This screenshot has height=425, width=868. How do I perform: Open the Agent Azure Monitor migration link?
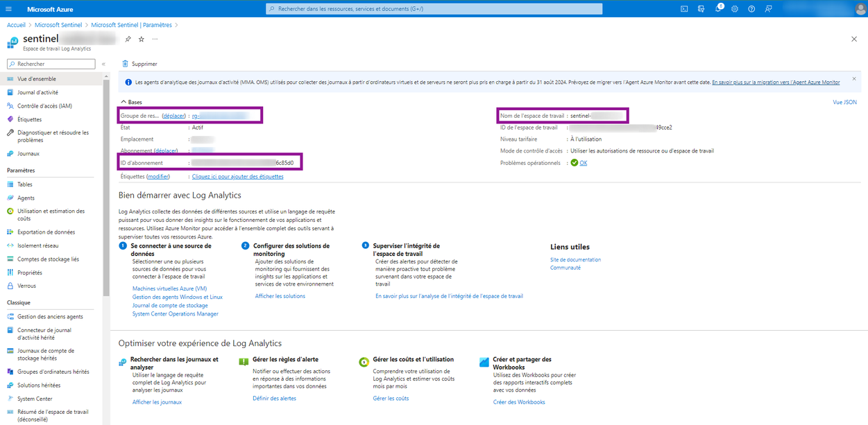coord(776,82)
